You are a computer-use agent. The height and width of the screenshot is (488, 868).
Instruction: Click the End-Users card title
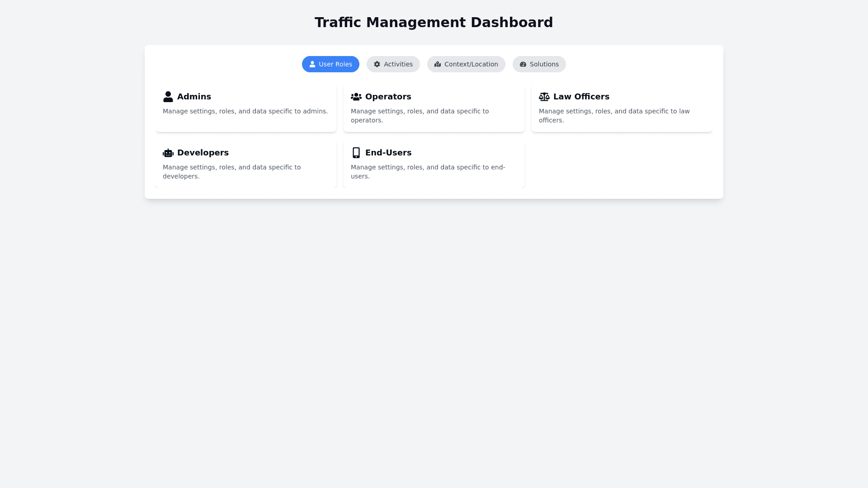pyautogui.click(x=388, y=153)
